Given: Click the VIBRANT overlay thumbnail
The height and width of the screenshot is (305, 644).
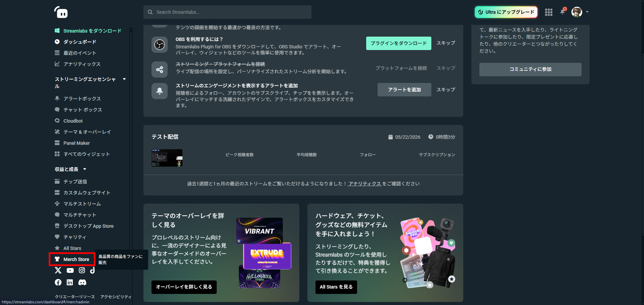Looking at the screenshot, I should coord(259,230).
